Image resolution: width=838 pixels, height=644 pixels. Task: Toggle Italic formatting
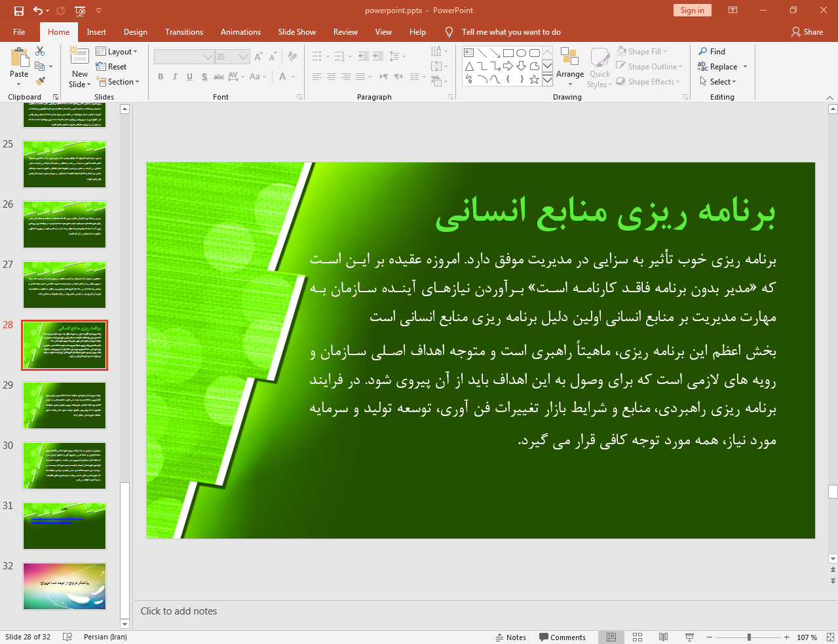(x=175, y=77)
